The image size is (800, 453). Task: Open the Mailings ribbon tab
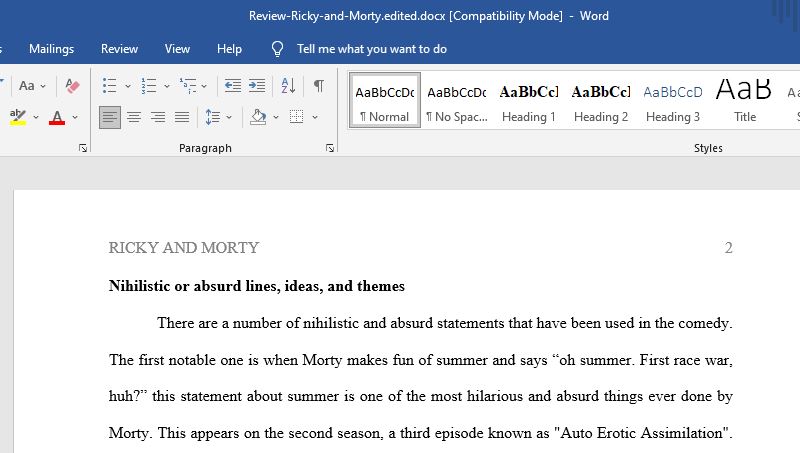(x=51, y=49)
